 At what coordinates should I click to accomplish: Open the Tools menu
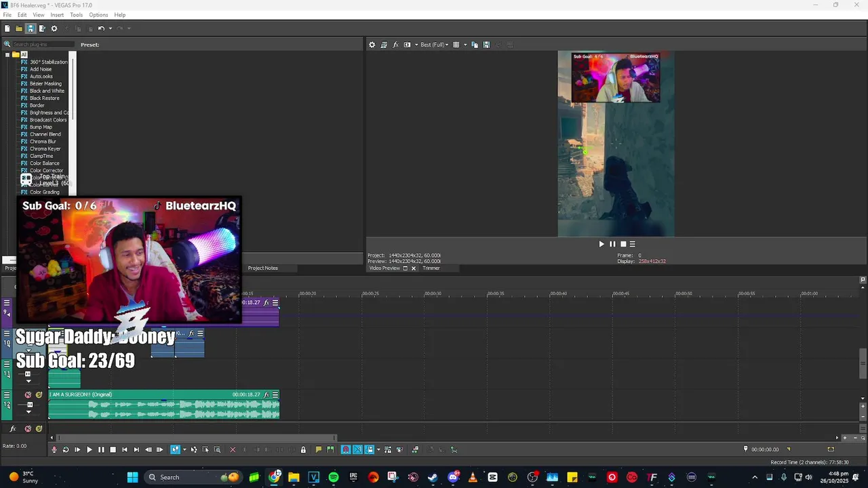77,15
